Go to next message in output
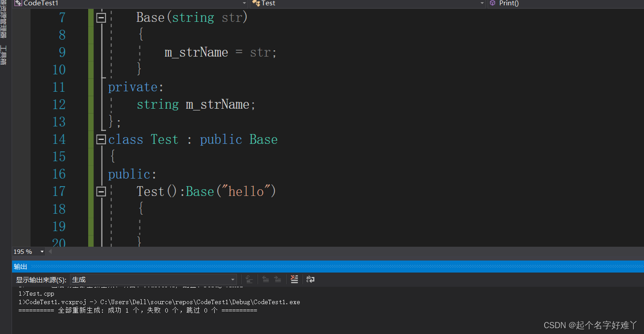Image resolution: width=644 pixels, height=334 pixels. [x=277, y=279]
